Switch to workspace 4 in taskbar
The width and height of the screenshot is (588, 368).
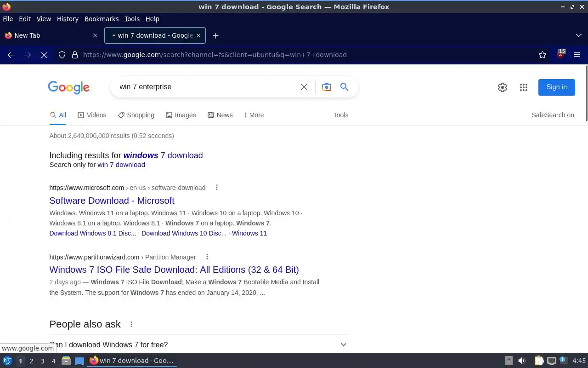point(53,361)
